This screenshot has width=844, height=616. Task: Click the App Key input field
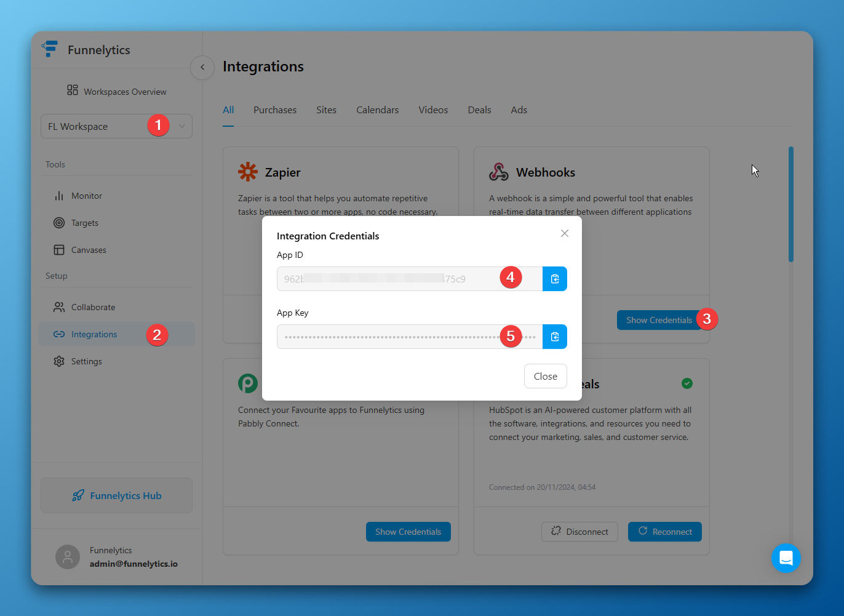click(x=410, y=337)
